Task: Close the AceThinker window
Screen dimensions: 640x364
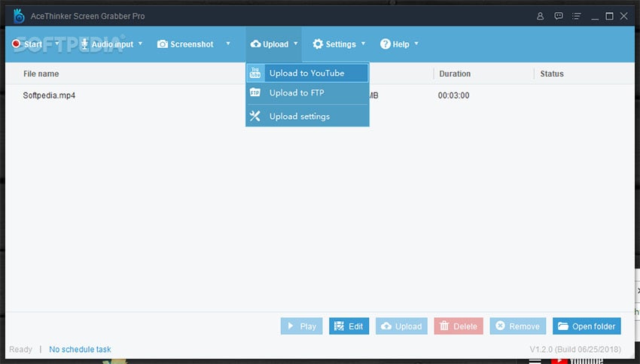Action: click(624, 16)
